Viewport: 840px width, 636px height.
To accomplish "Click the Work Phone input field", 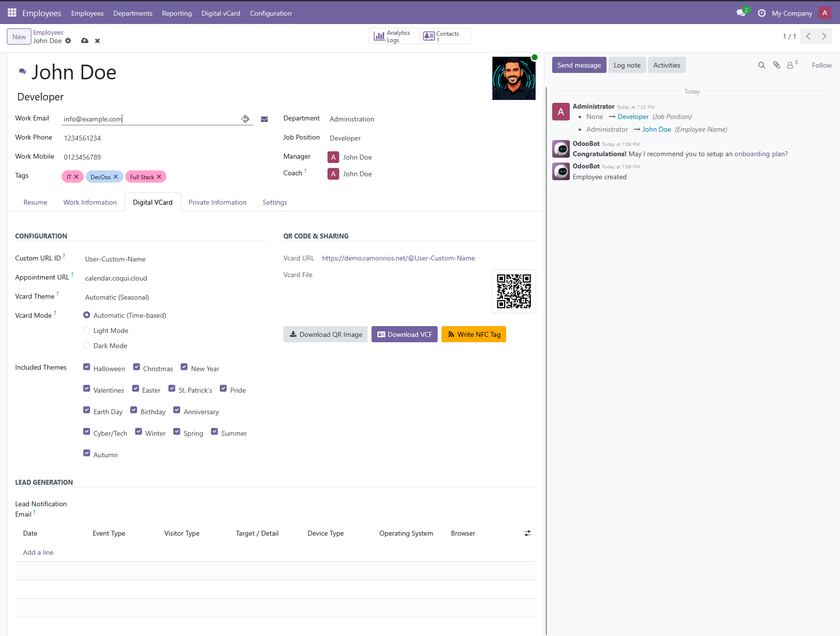I will [157, 138].
